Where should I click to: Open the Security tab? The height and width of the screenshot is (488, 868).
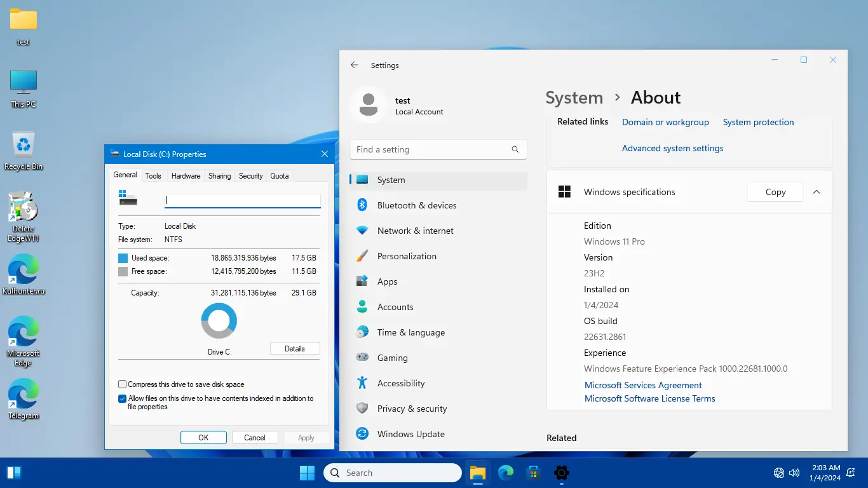tap(251, 176)
